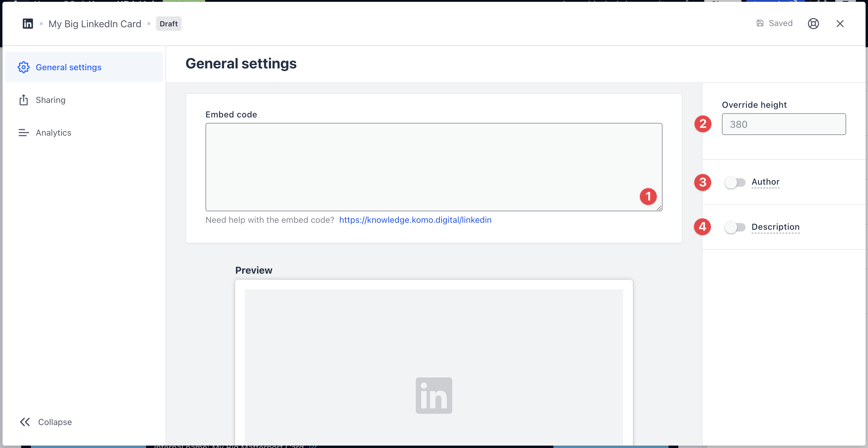The image size is (868, 448).
Task: Click the Saved disk icon
Action: tap(760, 23)
